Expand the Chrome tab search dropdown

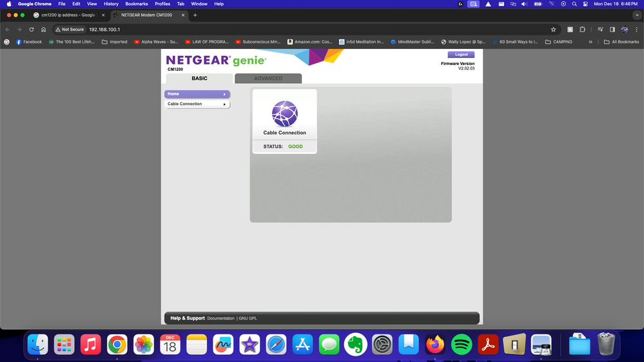coord(637,15)
